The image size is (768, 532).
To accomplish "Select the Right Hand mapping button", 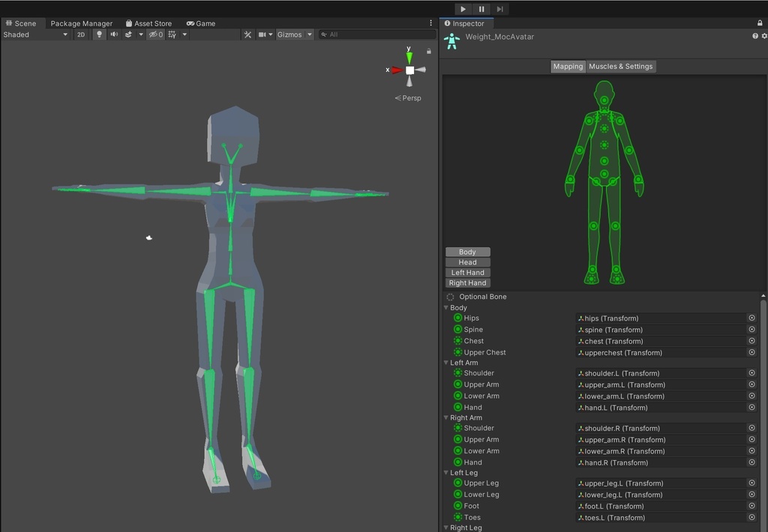I will (x=467, y=282).
